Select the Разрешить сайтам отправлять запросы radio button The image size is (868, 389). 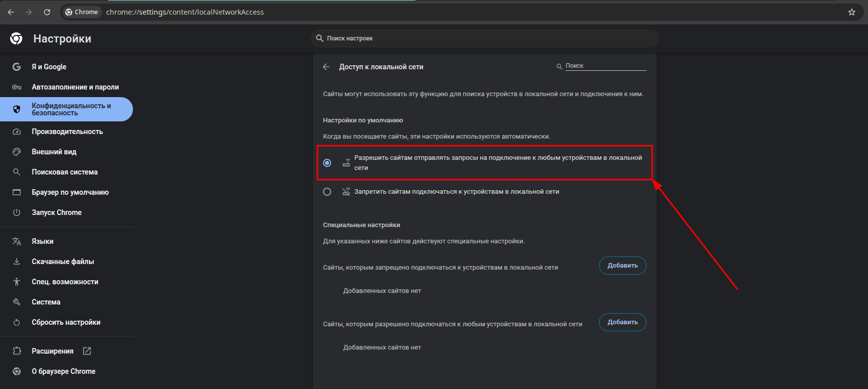[327, 163]
